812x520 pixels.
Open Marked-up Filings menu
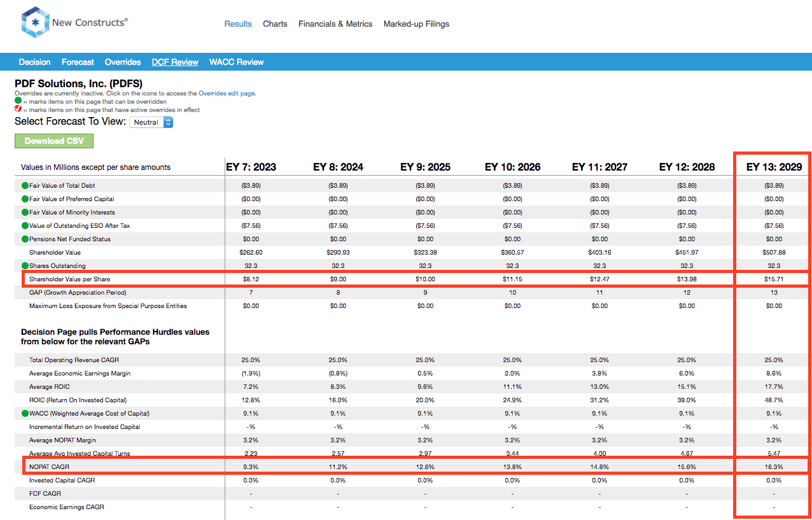click(x=416, y=24)
